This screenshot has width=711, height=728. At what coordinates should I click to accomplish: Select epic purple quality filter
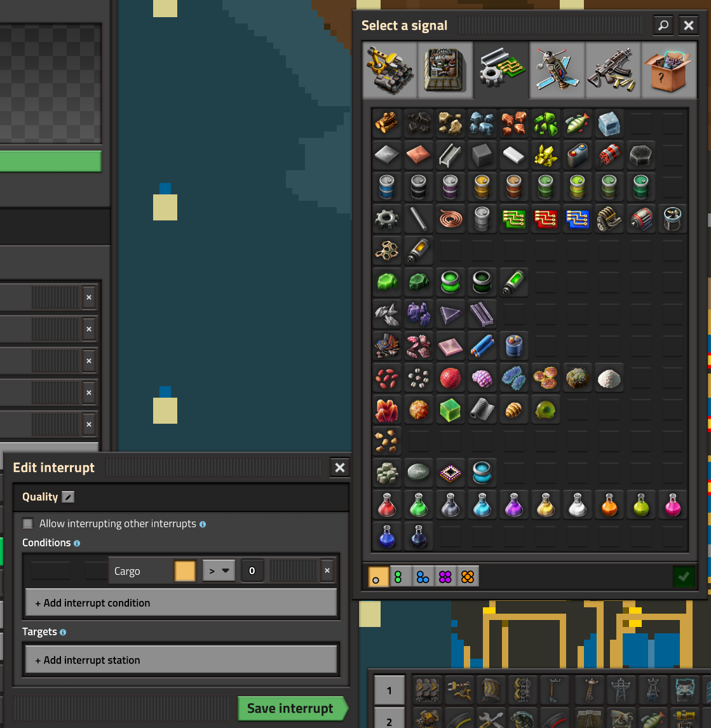445,577
